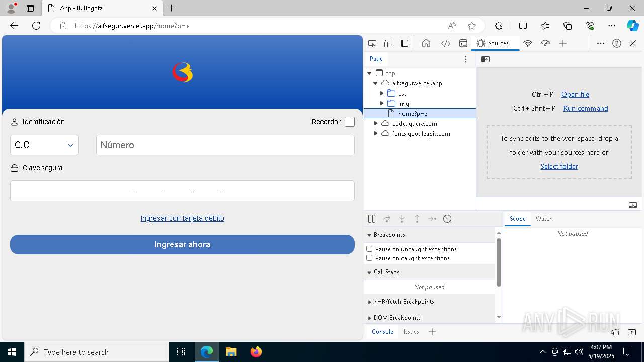Image resolution: width=644 pixels, height=362 pixels.
Task: Expand DOM Breakpoints section
Action: point(369,318)
